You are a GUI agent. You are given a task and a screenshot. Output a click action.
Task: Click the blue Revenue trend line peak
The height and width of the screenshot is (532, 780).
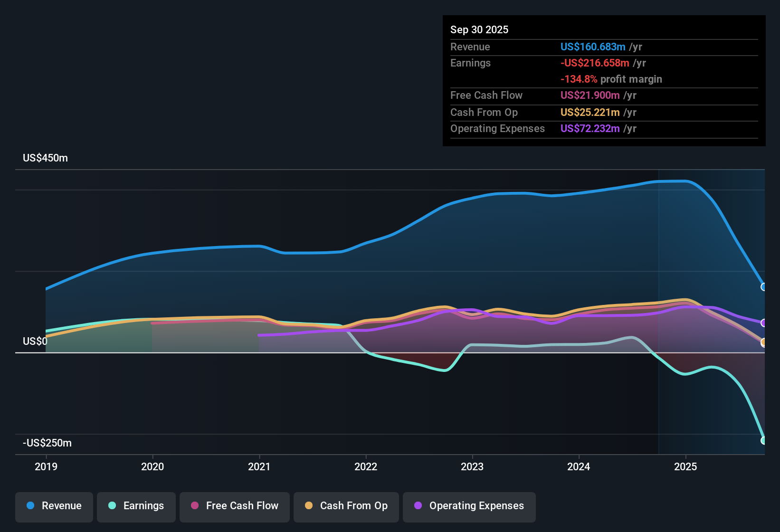(x=675, y=181)
